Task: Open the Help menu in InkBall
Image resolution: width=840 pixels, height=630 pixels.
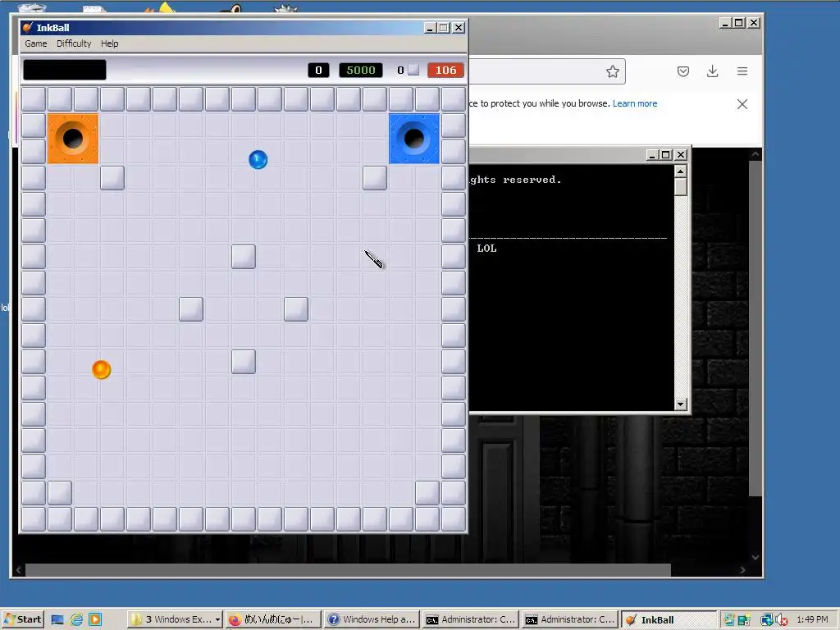Action: coord(109,43)
